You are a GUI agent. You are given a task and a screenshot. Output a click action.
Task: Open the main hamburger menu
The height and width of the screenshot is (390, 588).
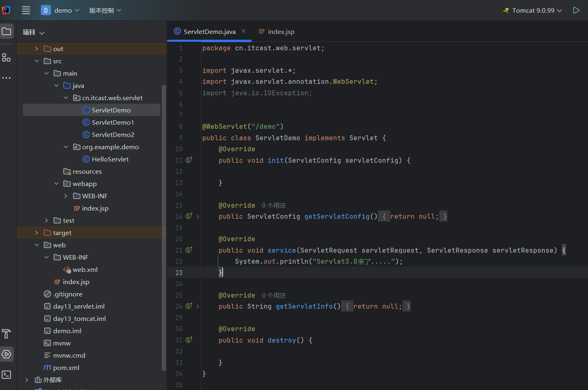point(26,10)
